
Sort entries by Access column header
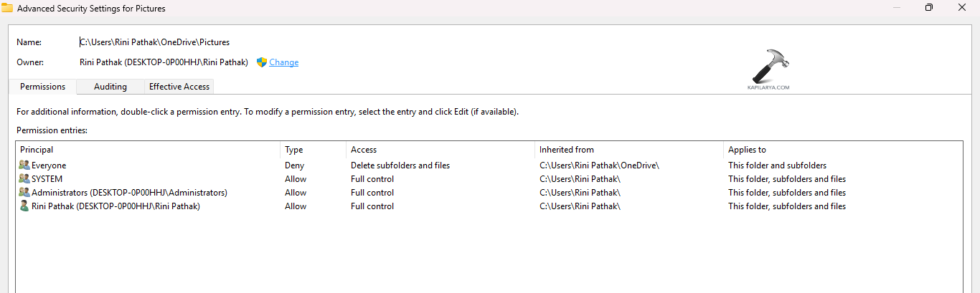click(x=364, y=150)
